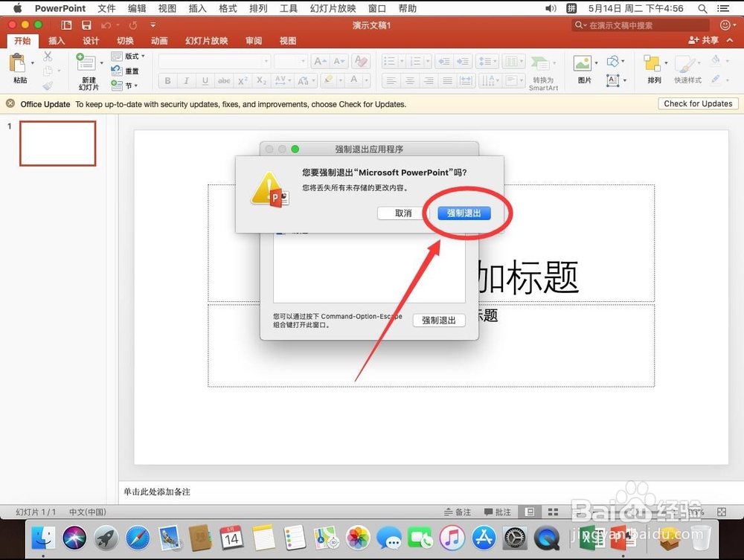Open the text columns dropdown
This screenshot has height=560, width=744.
(513, 61)
